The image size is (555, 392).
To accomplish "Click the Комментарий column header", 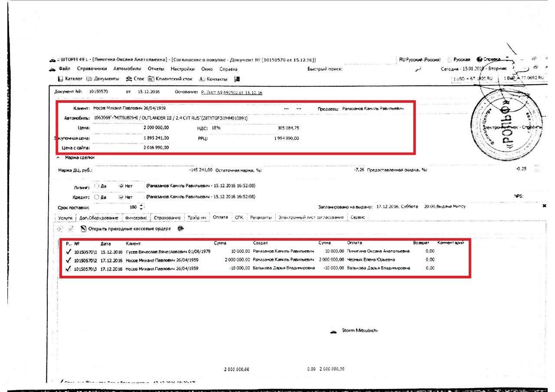I will [x=450, y=244].
